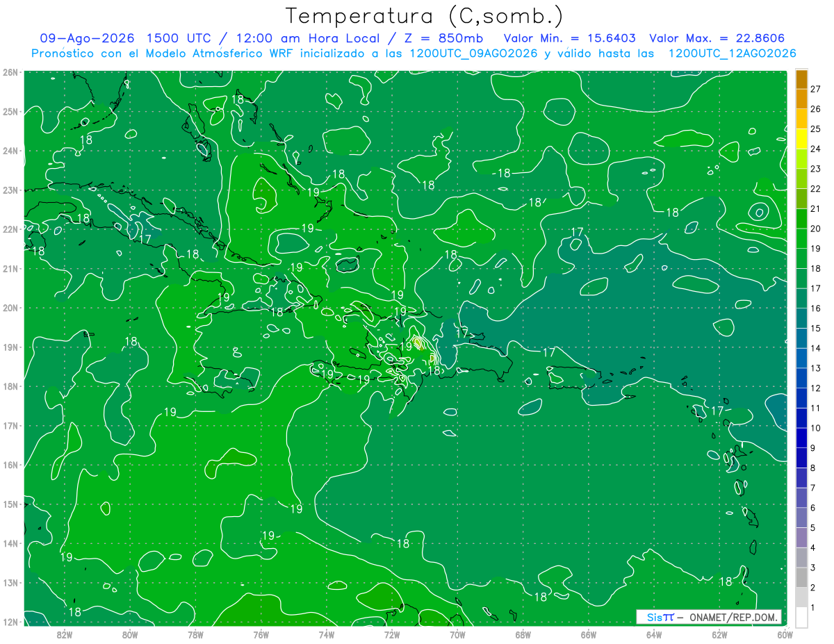This screenshot has width=834, height=644.
Task: Click the orange swatch between 26 and 27
Action: (x=801, y=99)
